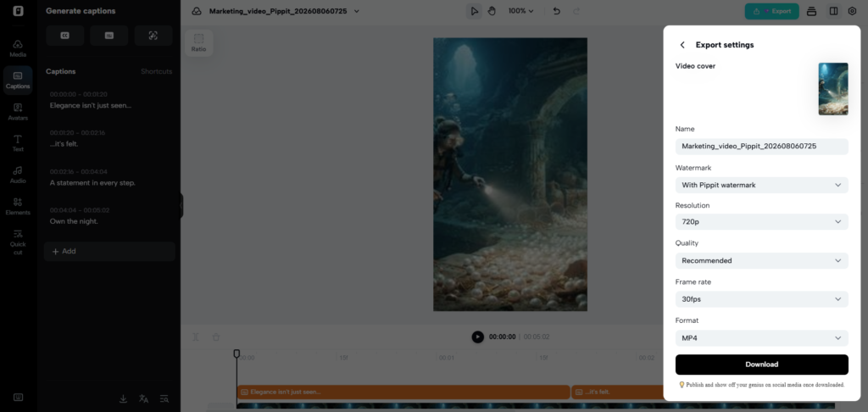868x412 pixels.
Task: Play the video preview
Action: [x=478, y=337]
